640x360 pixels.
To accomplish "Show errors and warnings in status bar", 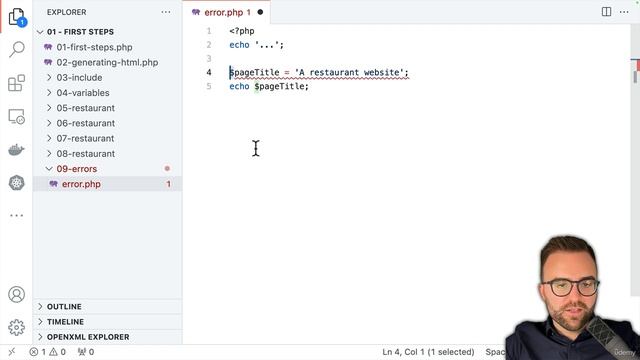I will 47,352.
